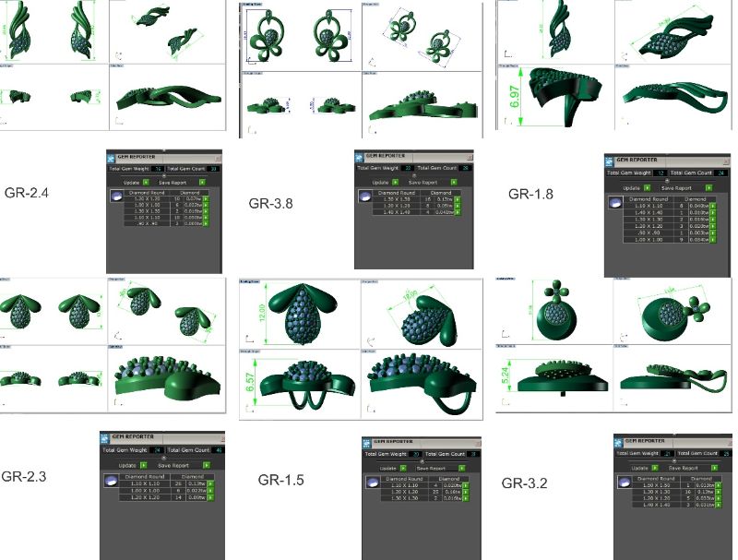Select round diamond gem icon in GR-1.8 panel
Screen dimensions: 738x560
pyautogui.click(x=615, y=203)
